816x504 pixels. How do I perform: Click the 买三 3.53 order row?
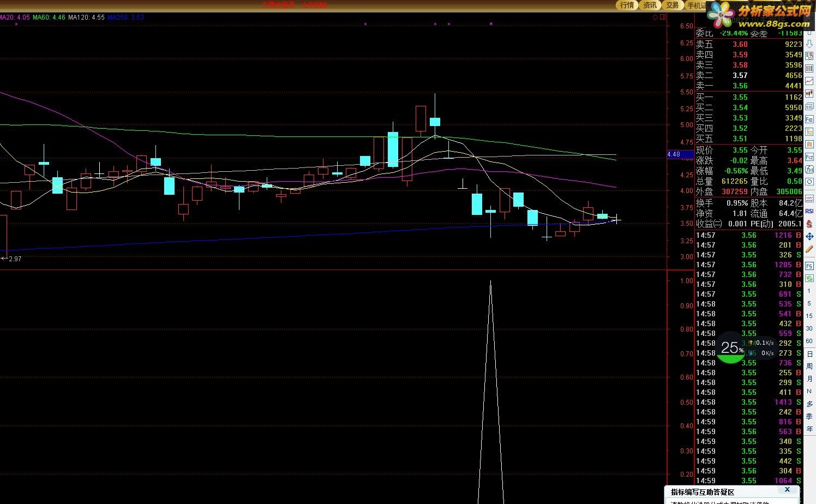(x=749, y=118)
